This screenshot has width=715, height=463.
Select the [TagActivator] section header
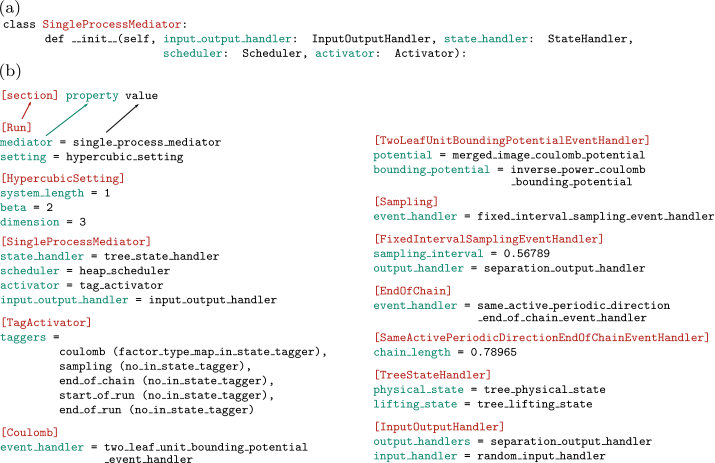[46, 323]
